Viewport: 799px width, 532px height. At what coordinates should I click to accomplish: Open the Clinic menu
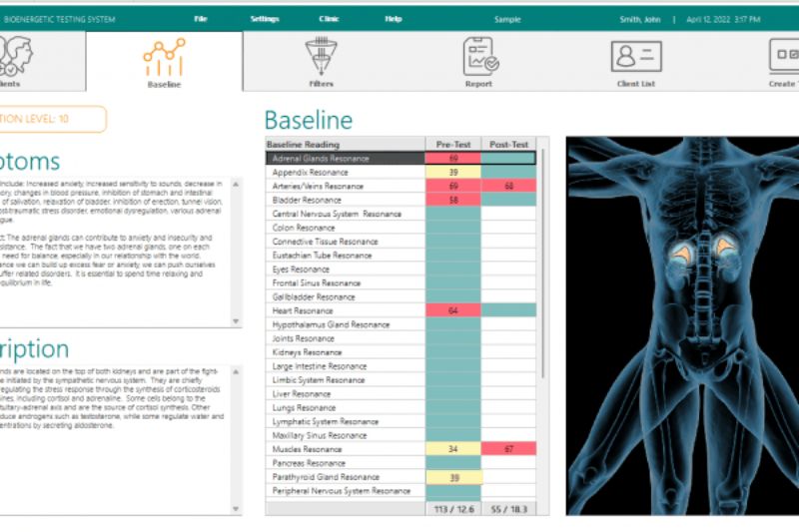click(x=329, y=19)
